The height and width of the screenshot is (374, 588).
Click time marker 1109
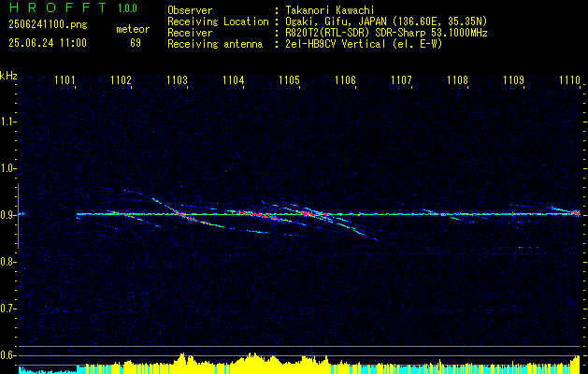[x=513, y=79]
